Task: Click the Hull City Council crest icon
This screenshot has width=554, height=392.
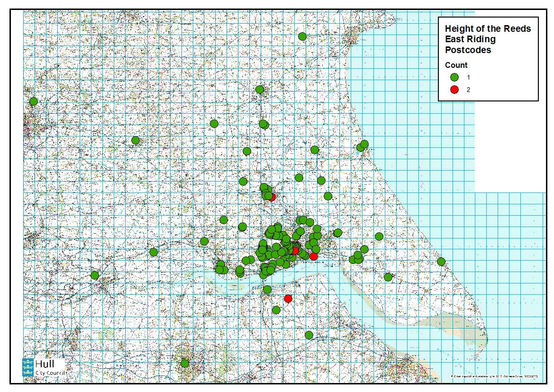Action: 28,367
